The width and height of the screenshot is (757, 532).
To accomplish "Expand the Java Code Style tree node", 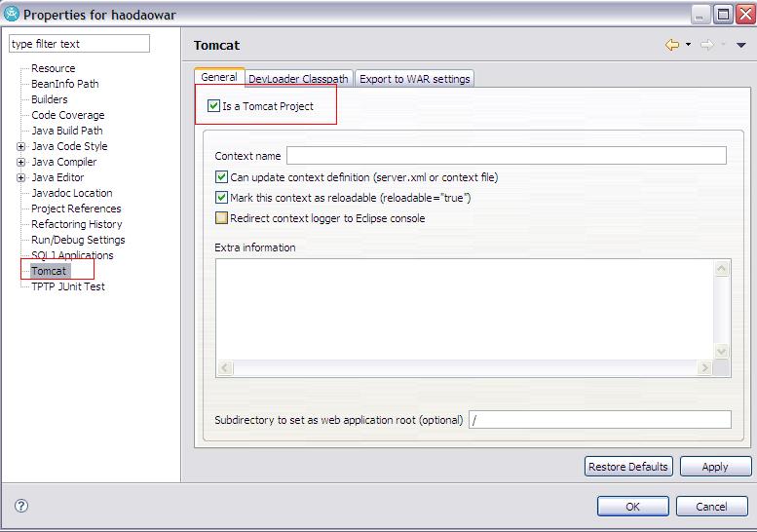I will tap(20, 146).
